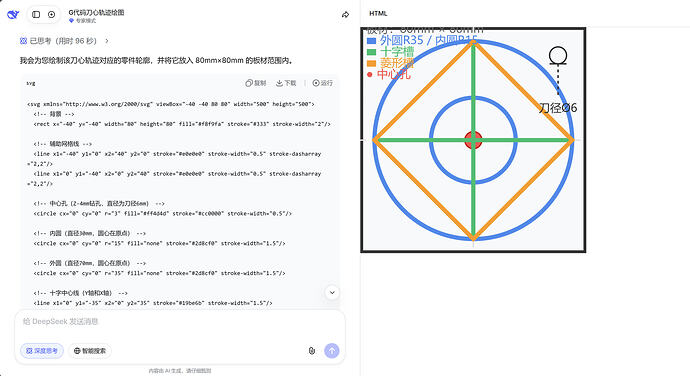Image resolution: width=690 pixels, height=376 pixels.
Task: Click the reply sentence mentioning 80mm×80mm
Action: [156, 60]
